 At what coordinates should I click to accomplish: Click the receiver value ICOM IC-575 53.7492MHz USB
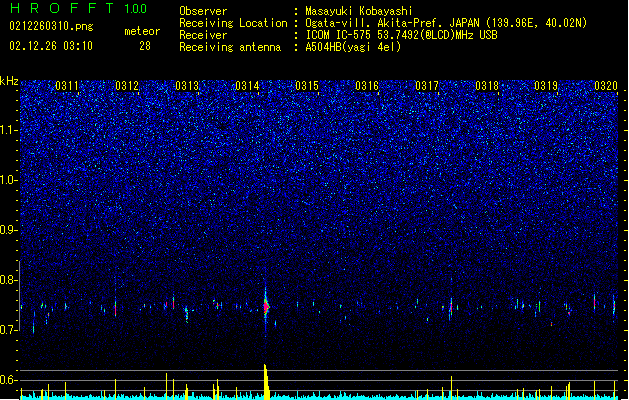tap(401, 35)
